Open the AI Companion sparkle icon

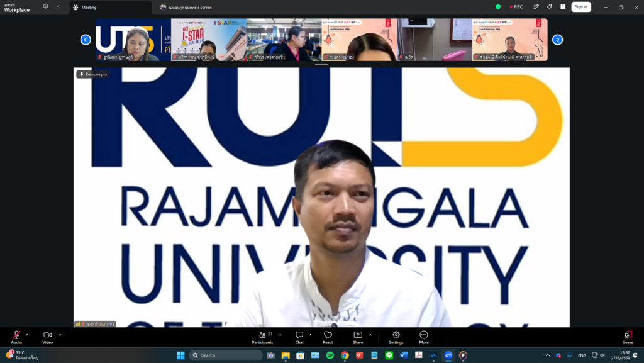550,6
